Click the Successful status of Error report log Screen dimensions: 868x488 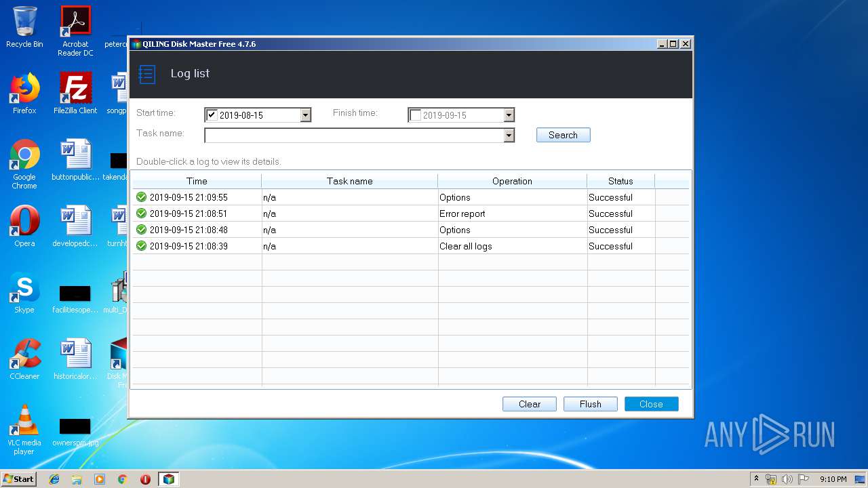610,213
